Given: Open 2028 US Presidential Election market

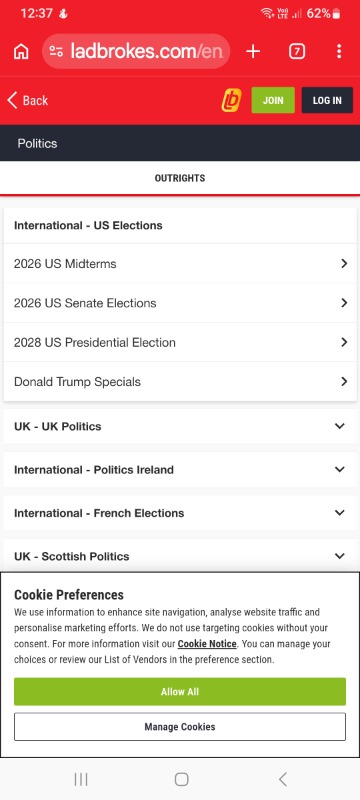Looking at the screenshot, I should (x=180, y=342).
